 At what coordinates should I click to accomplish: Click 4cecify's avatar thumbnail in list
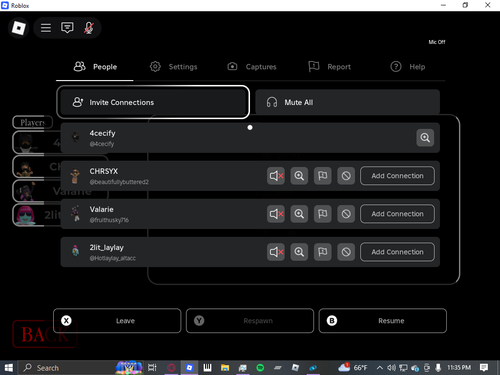click(76, 137)
